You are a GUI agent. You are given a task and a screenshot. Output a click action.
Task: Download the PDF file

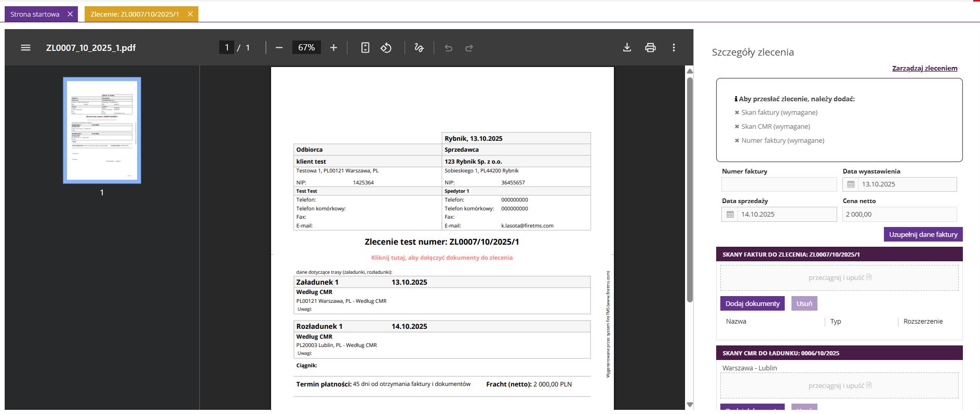[627, 48]
